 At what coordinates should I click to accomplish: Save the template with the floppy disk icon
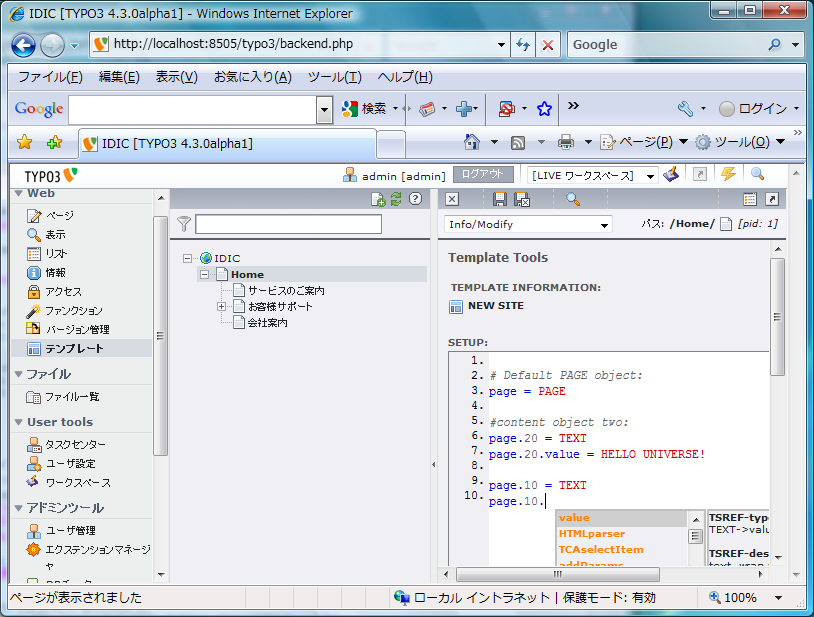coord(499,199)
